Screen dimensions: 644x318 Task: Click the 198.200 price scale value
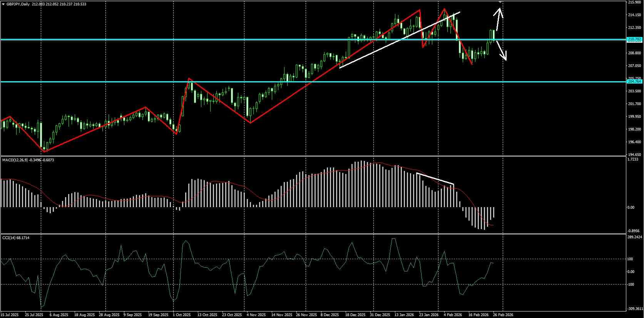(x=634, y=129)
